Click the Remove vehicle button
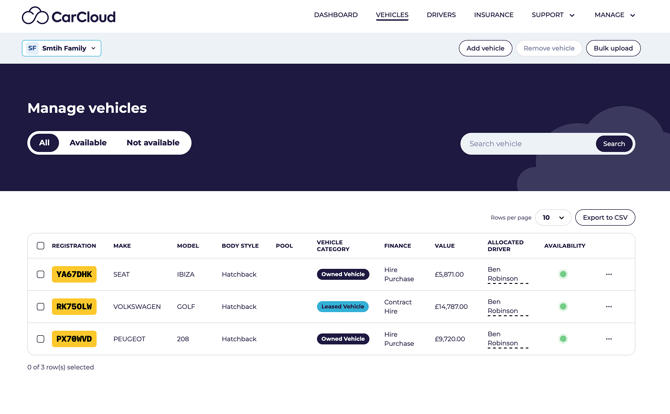 (549, 48)
